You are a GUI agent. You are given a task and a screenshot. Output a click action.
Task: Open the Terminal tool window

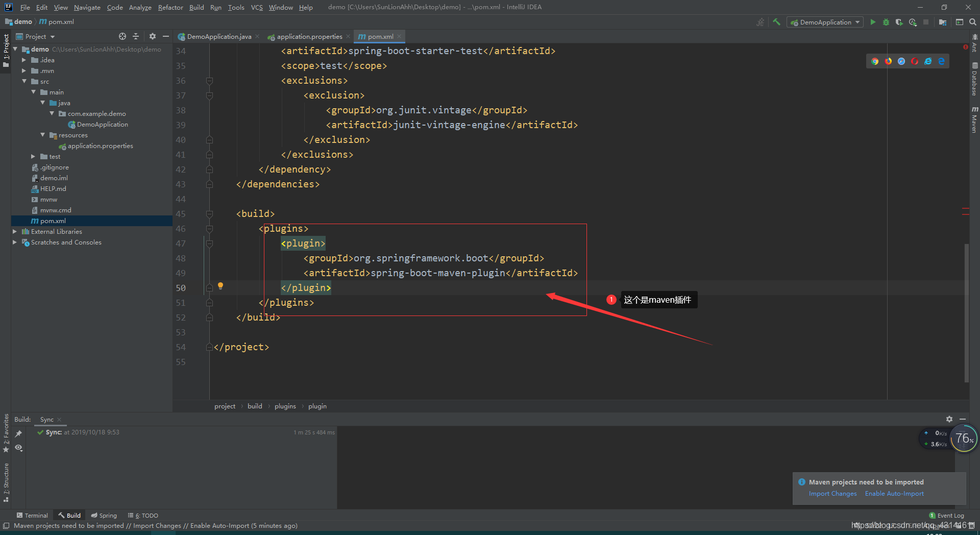point(32,516)
